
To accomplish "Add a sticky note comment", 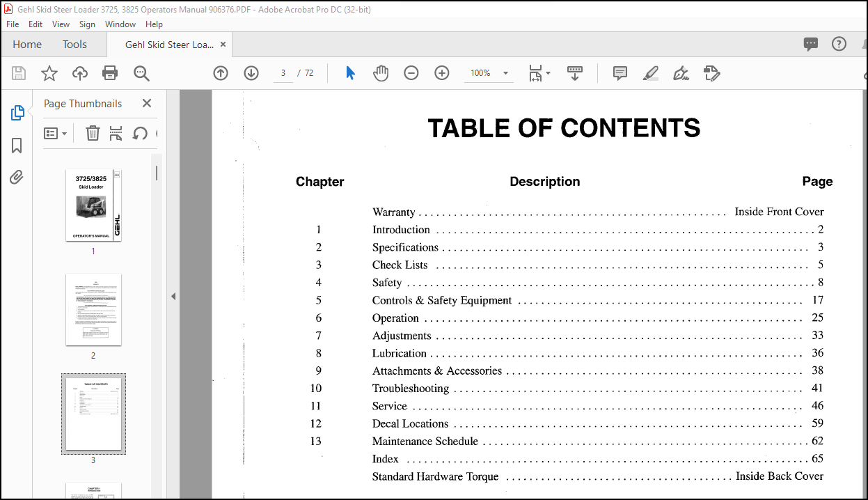I will click(620, 73).
